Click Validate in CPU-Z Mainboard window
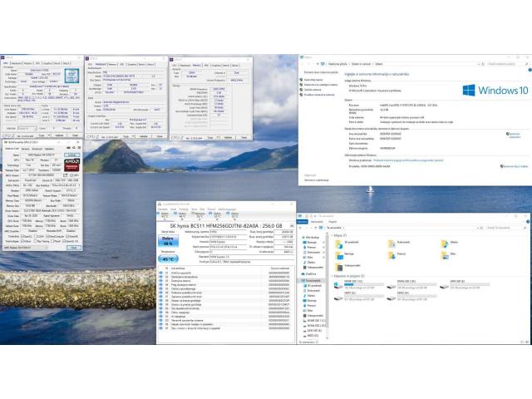532x399 pixels. click(x=144, y=136)
